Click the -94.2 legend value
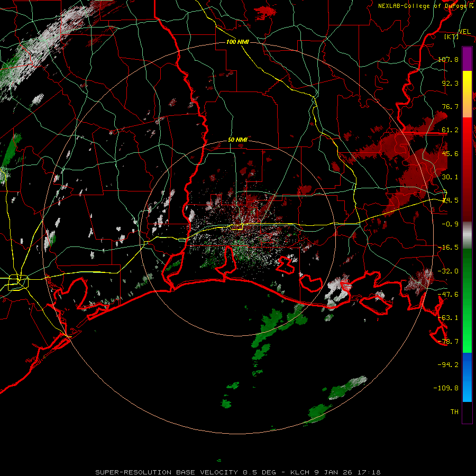 448,365
